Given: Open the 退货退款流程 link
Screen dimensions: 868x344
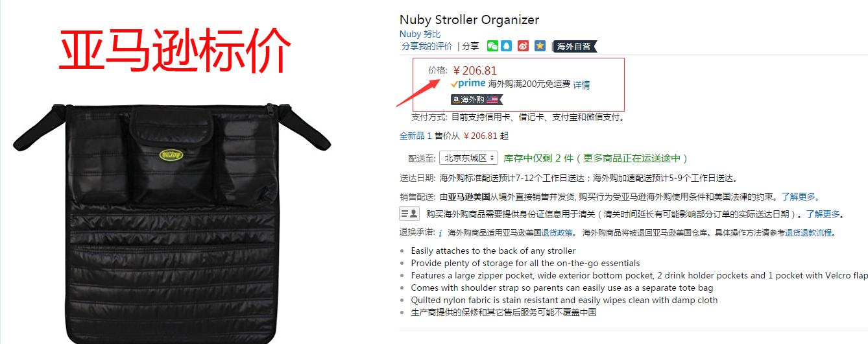Looking at the screenshot, I should click(x=808, y=233).
